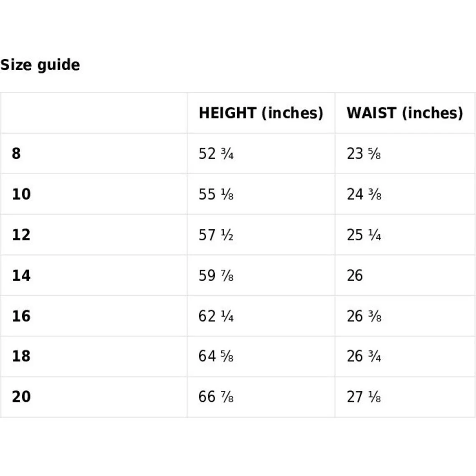Select the 52 ¾ height value
476x476 pixels.
point(216,154)
